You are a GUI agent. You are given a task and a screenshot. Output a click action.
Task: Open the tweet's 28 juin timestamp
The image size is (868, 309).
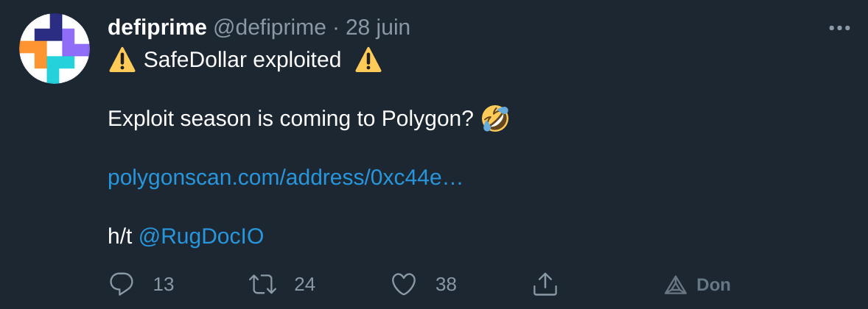tap(378, 27)
